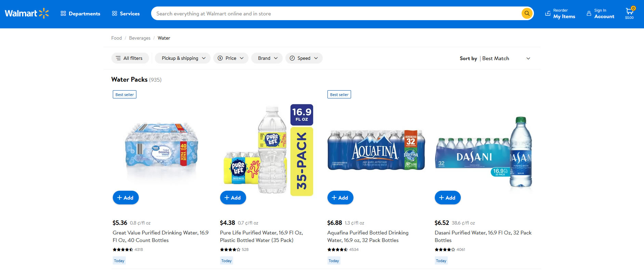The height and width of the screenshot is (270, 644).
Task: Open the shopping cart
Action: [x=629, y=11]
